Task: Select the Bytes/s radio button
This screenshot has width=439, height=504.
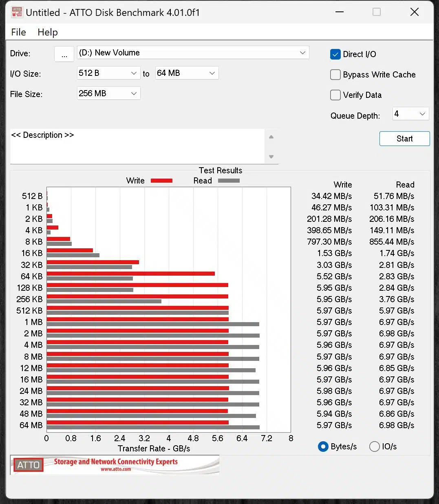Action: (x=323, y=447)
